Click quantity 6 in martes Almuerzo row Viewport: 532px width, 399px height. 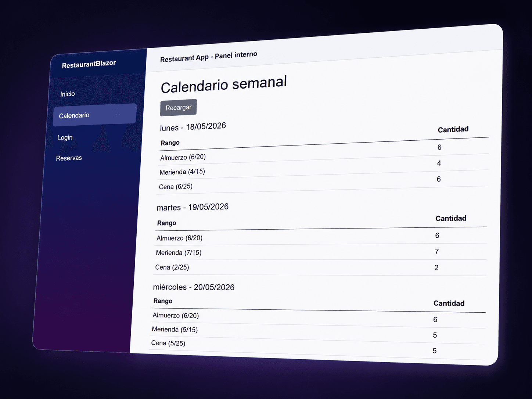coord(437,236)
